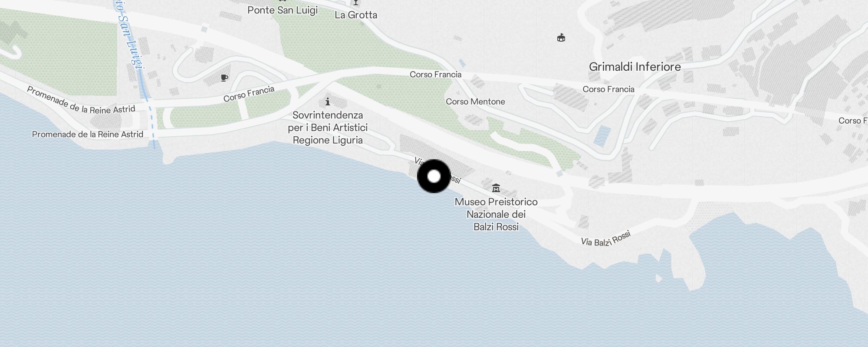868x347 pixels.
Task: Click the blue swimming pool rectangle
Action: click(602, 136)
